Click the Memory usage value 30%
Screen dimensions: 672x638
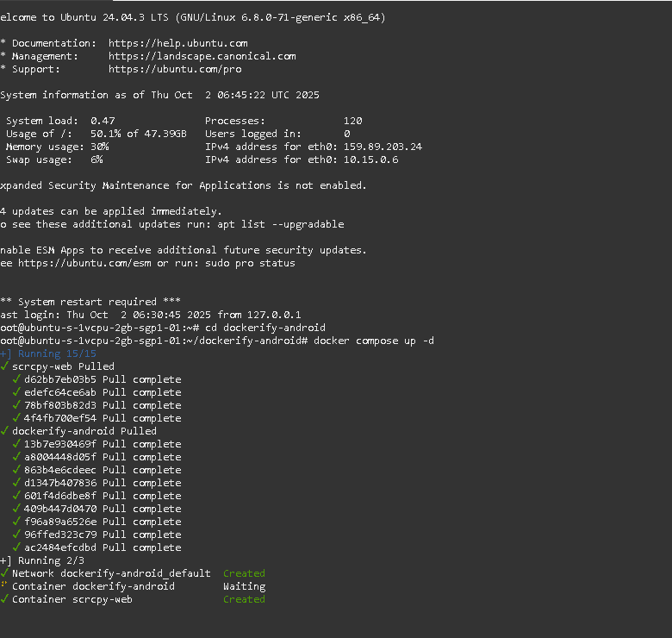(x=99, y=147)
